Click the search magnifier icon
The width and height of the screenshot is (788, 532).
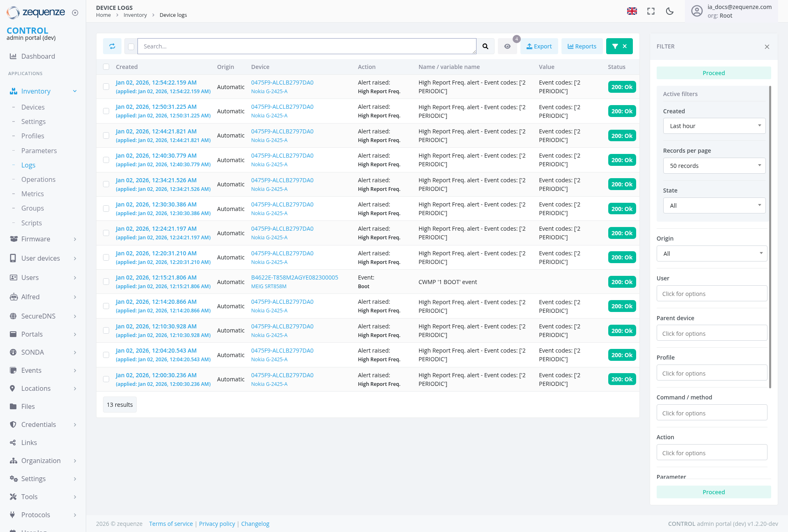[x=485, y=46]
